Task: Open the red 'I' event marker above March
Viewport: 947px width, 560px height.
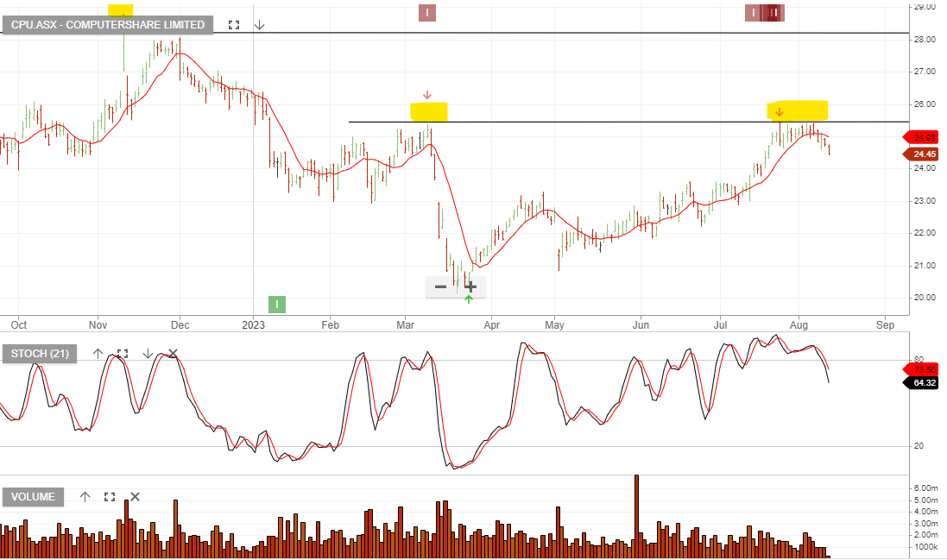Action: (x=427, y=13)
